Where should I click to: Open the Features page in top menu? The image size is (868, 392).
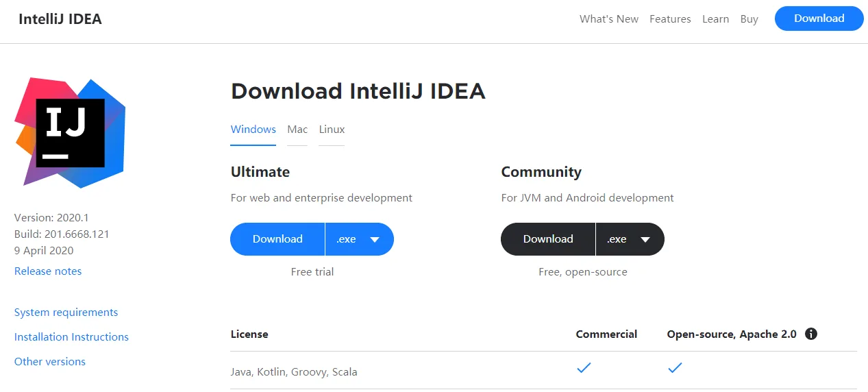pos(670,19)
